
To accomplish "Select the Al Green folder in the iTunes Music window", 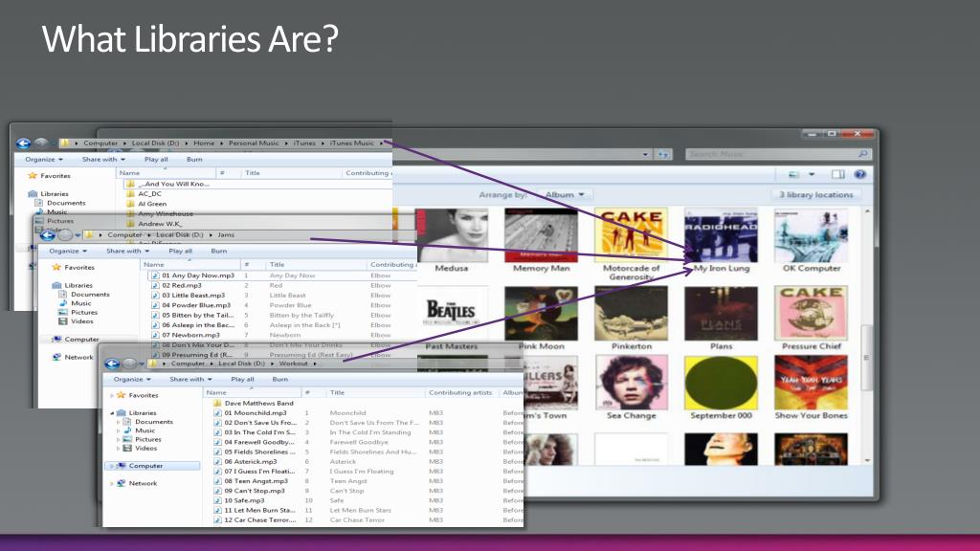I will pos(152,204).
